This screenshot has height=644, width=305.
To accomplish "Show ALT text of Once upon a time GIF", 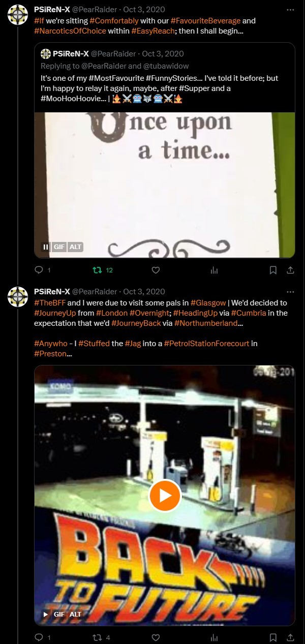I will coord(75,247).
